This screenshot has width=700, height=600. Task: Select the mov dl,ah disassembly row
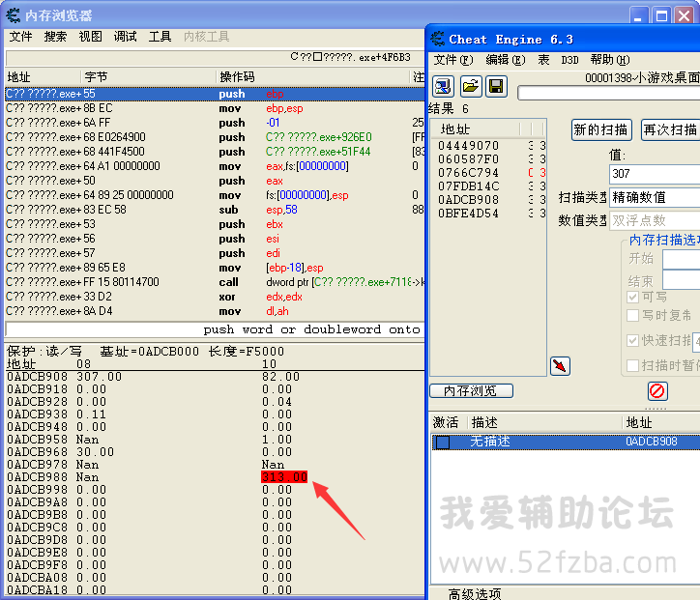point(215,311)
